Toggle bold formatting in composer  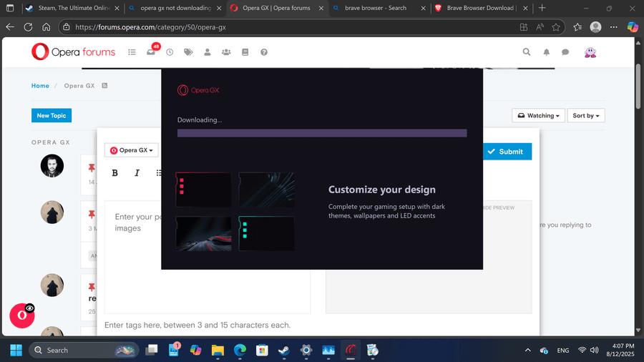(x=115, y=173)
